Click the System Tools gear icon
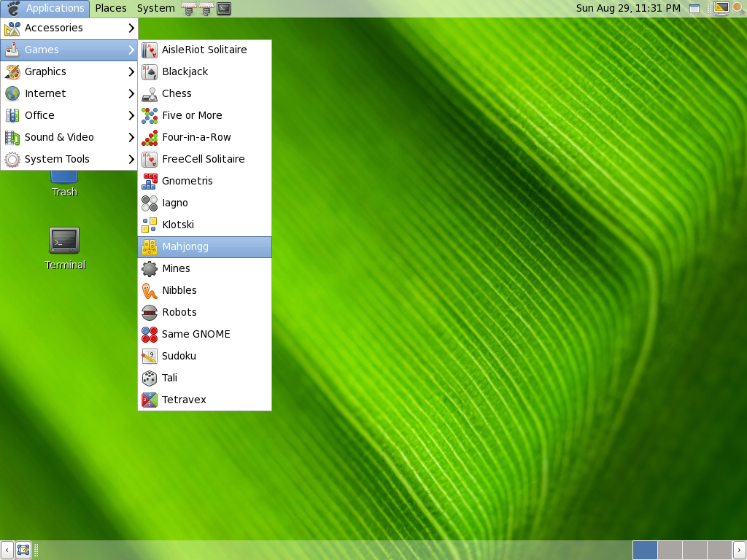The width and height of the screenshot is (747, 560). coord(12,160)
